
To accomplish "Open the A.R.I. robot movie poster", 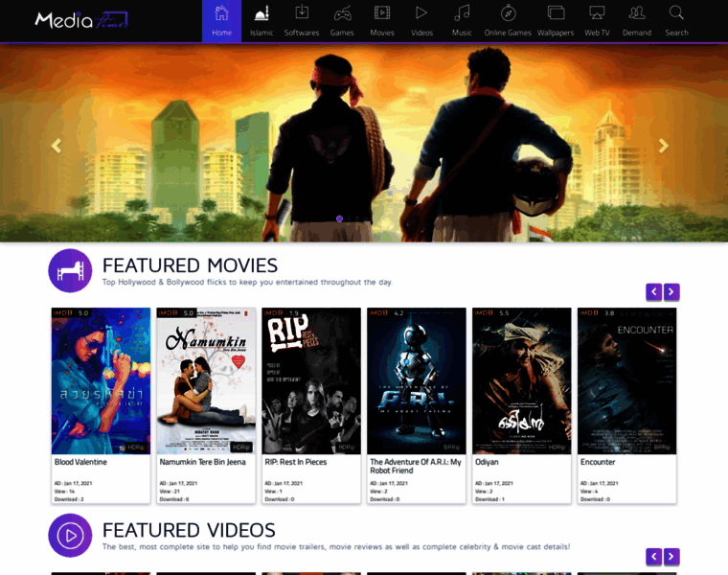I will (x=417, y=380).
